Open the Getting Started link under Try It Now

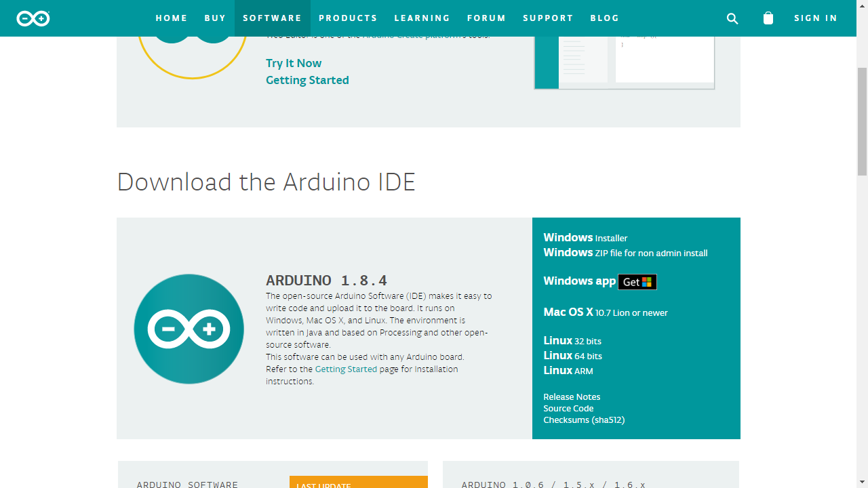(307, 80)
